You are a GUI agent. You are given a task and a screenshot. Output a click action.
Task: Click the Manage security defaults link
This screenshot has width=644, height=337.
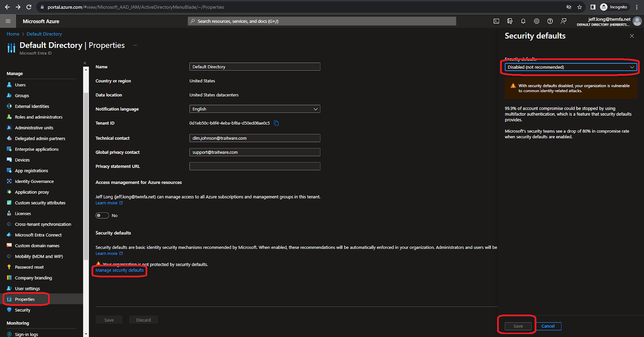pos(120,270)
